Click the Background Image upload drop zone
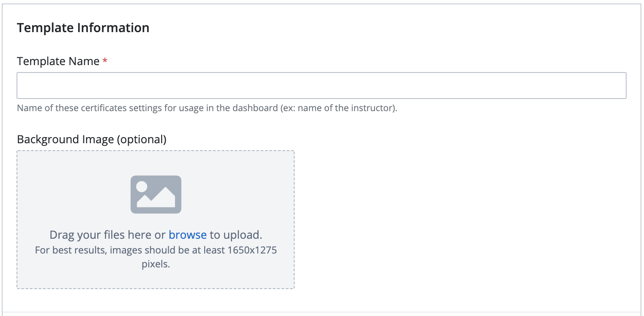The width and height of the screenshot is (644, 316). pos(156,219)
